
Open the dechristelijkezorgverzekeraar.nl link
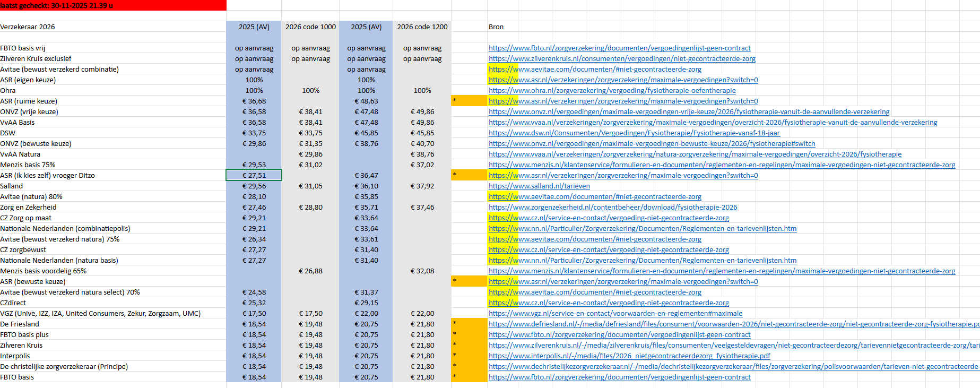pos(734,367)
